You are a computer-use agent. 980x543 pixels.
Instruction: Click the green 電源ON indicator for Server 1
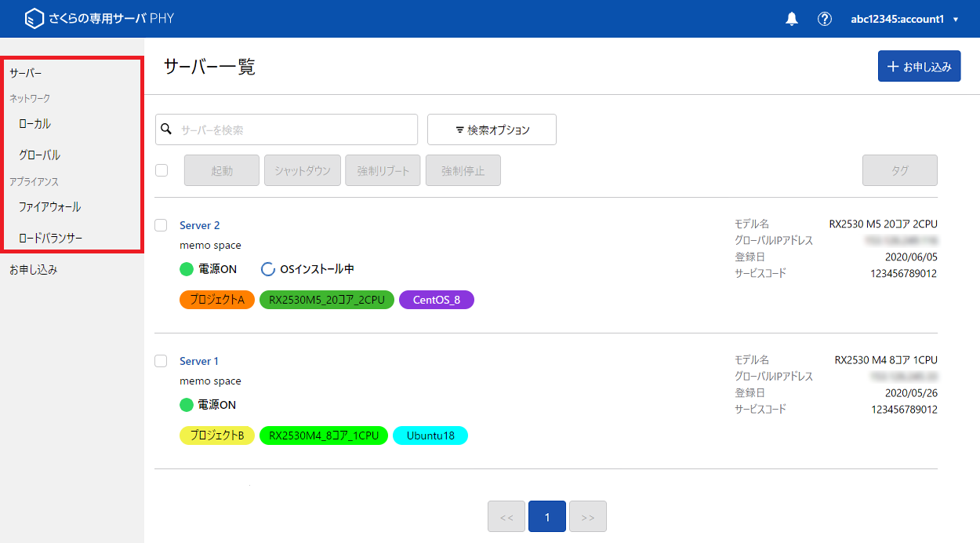187,405
